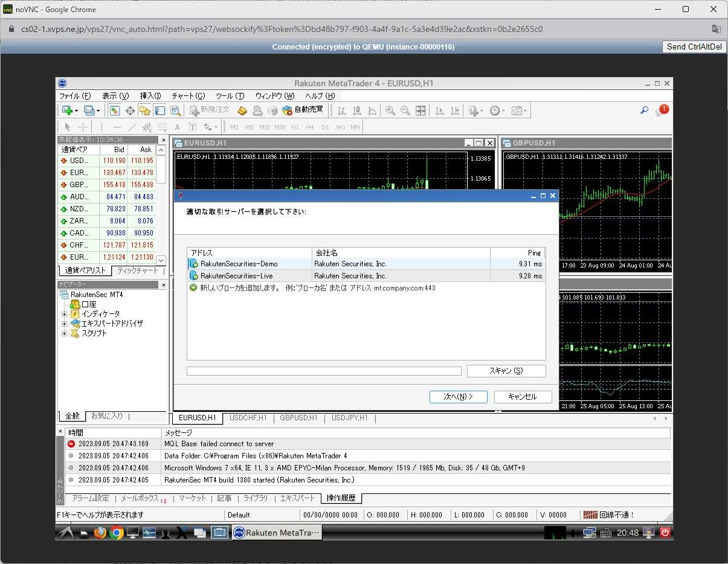Click the zoom in magnifier icon
728x564 pixels.
(x=390, y=111)
